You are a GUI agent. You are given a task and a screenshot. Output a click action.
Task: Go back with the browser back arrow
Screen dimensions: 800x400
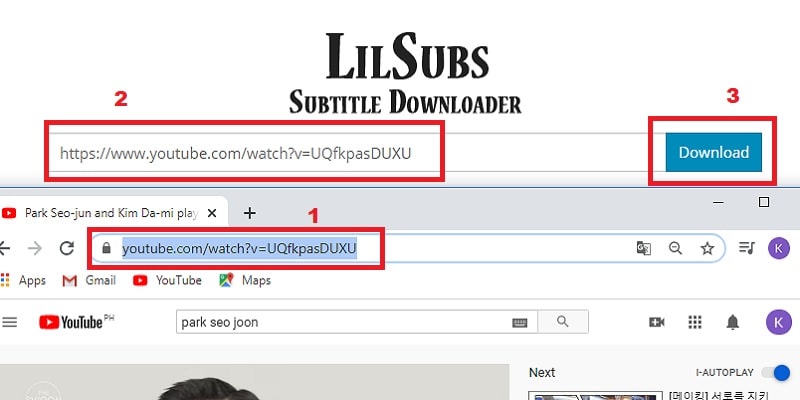pyautogui.click(x=5, y=248)
